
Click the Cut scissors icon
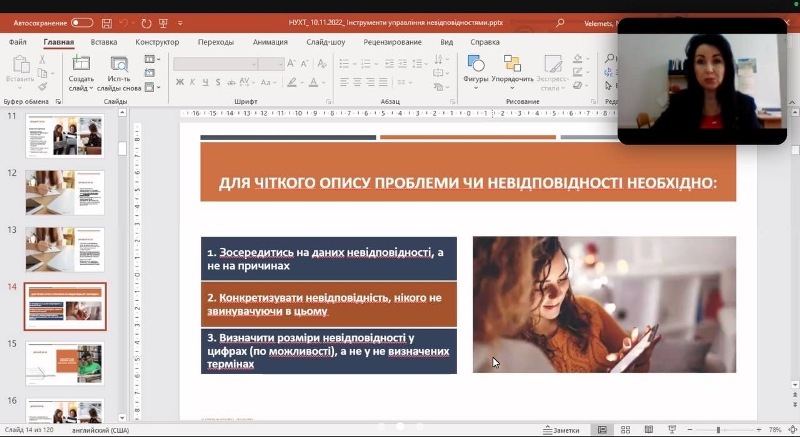tap(42, 60)
